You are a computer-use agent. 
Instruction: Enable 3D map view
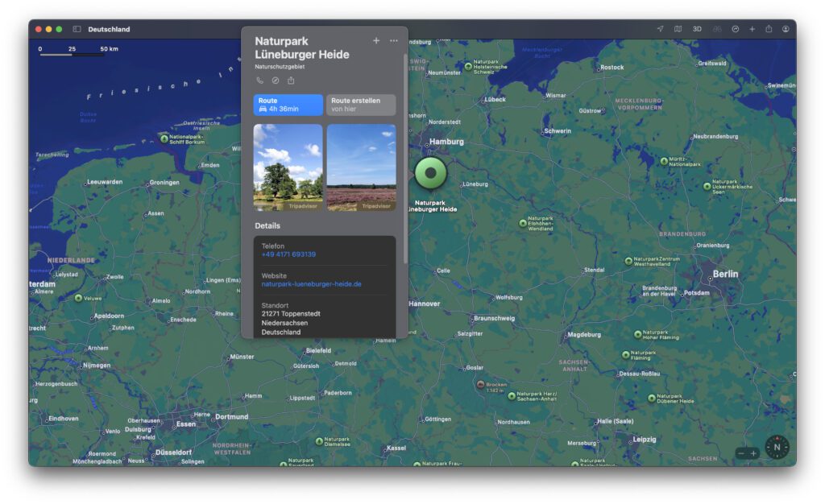point(696,29)
